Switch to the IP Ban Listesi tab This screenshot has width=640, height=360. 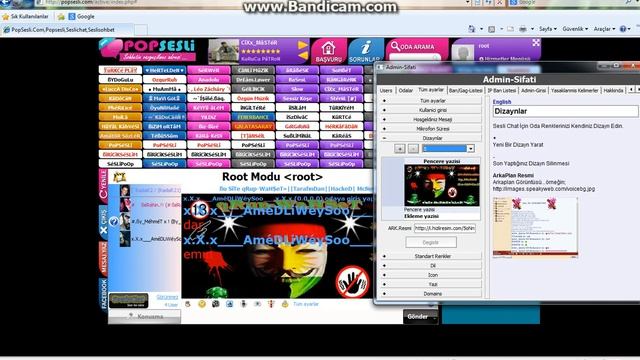(x=502, y=90)
